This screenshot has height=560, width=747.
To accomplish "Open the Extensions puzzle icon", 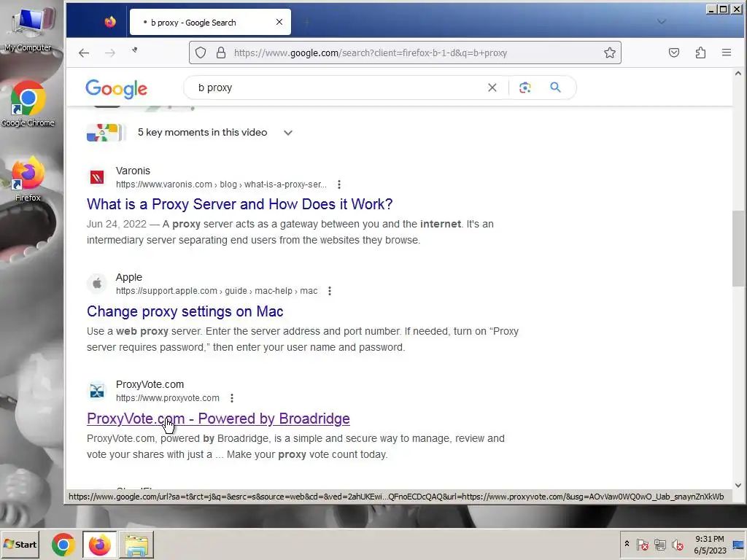I will [x=700, y=52].
